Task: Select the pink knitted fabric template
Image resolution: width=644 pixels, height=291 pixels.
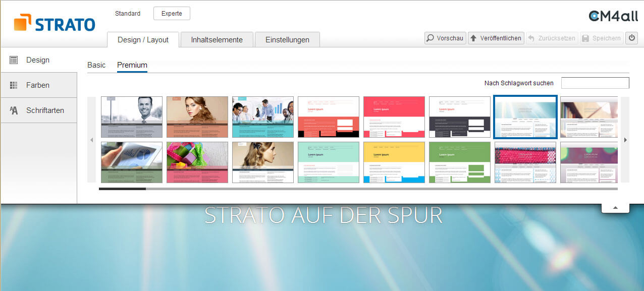Action: coord(525,162)
